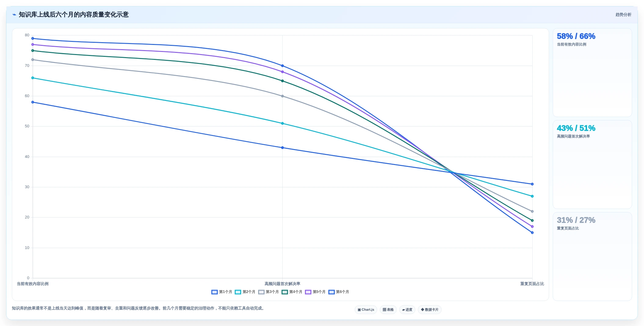
Task: Click the title 知识库上线后六个月的内容质量变化示意
Action: tap(74, 15)
